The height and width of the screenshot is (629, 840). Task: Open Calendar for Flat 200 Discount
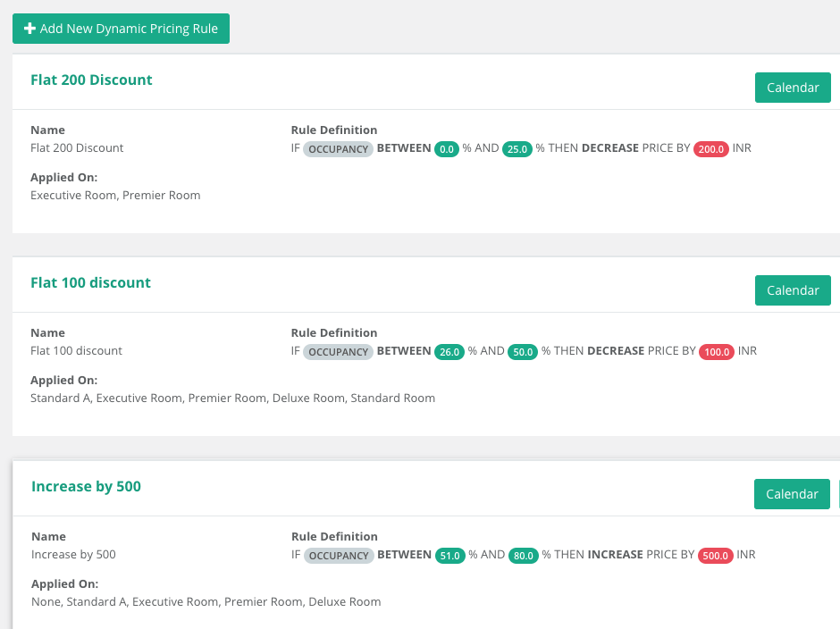[x=793, y=88]
